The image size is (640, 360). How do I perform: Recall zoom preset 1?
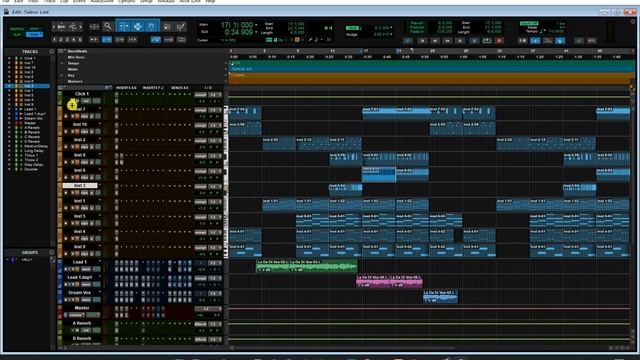[55, 40]
